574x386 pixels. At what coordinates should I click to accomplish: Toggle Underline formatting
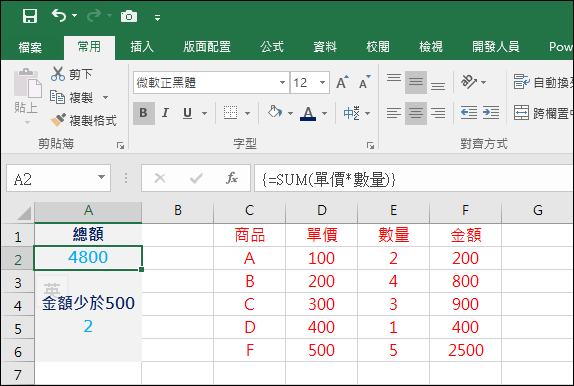187,113
